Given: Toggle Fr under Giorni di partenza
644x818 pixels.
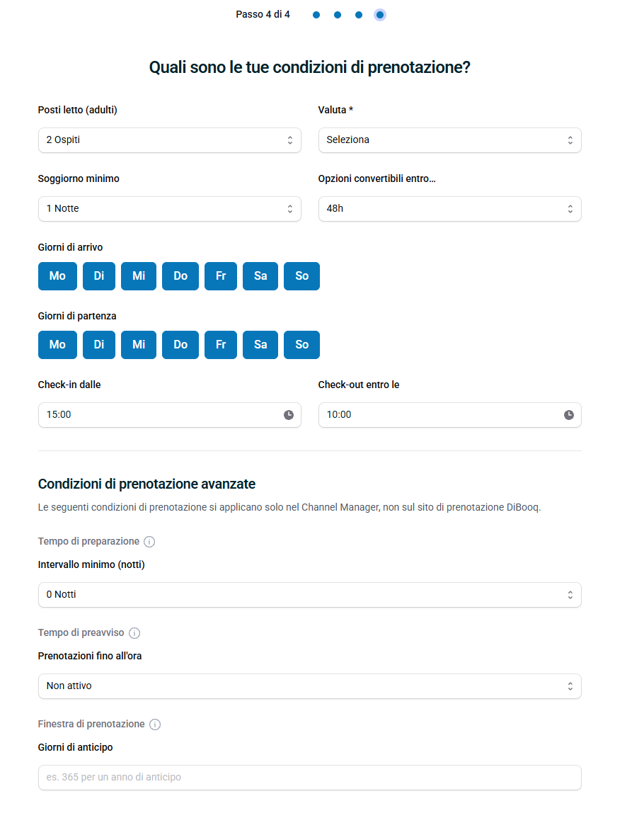Looking at the screenshot, I should 221,345.
